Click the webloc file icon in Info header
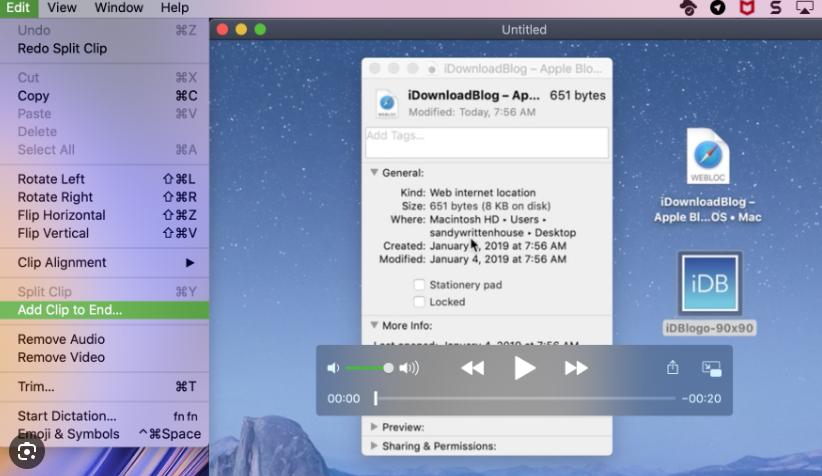Screen dimensions: 822x476 coord(387,103)
